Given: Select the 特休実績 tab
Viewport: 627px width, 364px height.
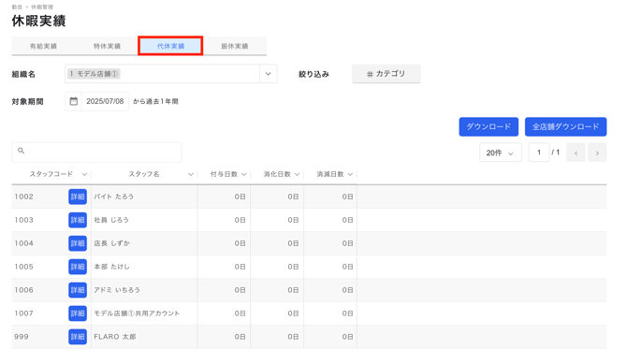Looking at the screenshot, I should point(107,46).
